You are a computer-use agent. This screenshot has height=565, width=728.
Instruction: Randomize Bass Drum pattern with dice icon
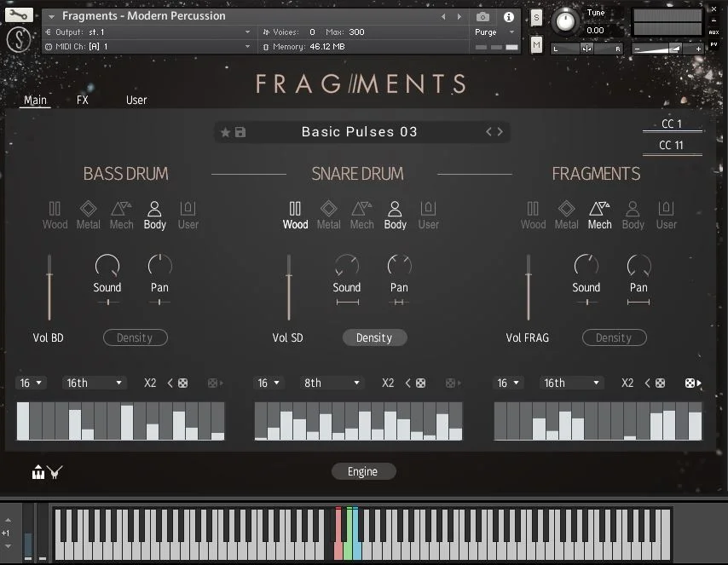click(x=183, y=383)
